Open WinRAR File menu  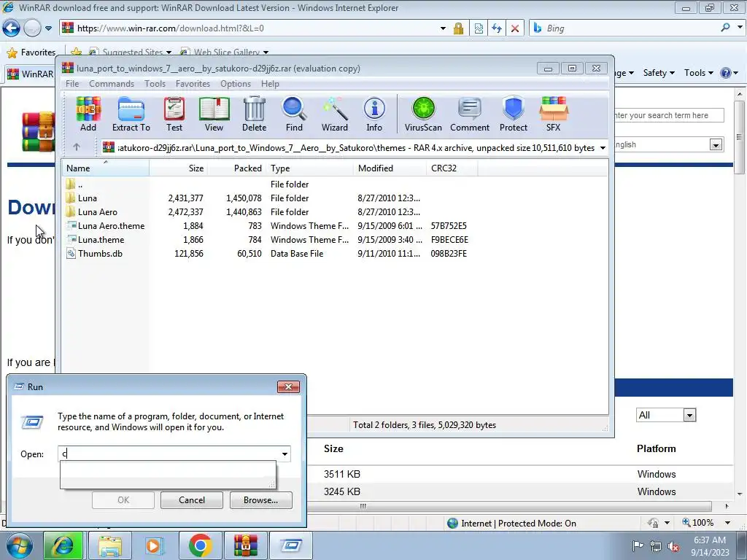coord(72,84)
